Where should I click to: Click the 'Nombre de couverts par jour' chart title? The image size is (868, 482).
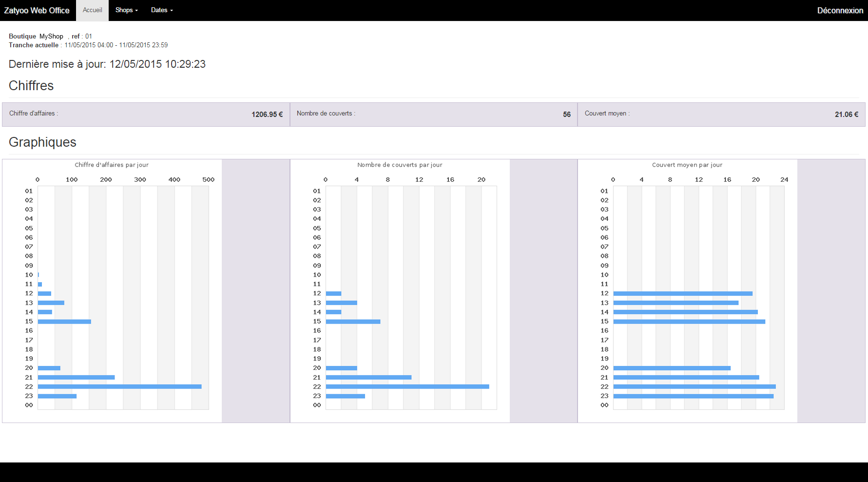400,165
